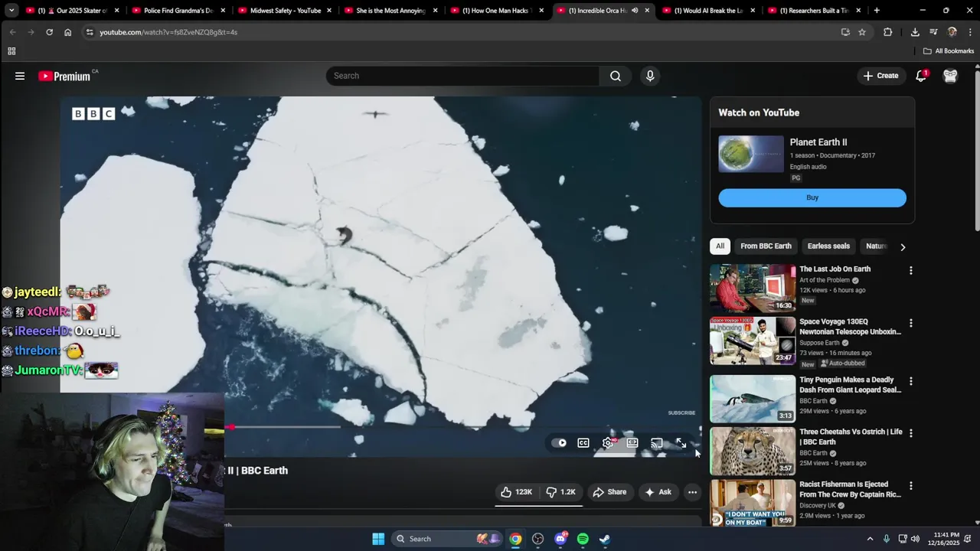
Task: Open the All Bookmarks folder
Action: tap(949, 51)
